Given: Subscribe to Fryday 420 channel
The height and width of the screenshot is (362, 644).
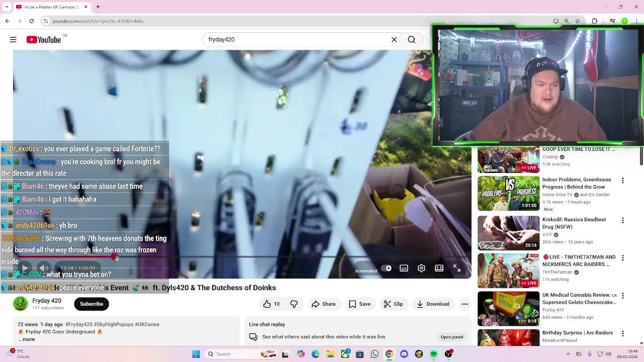Looking at the screenshot, I should [92, 304].
